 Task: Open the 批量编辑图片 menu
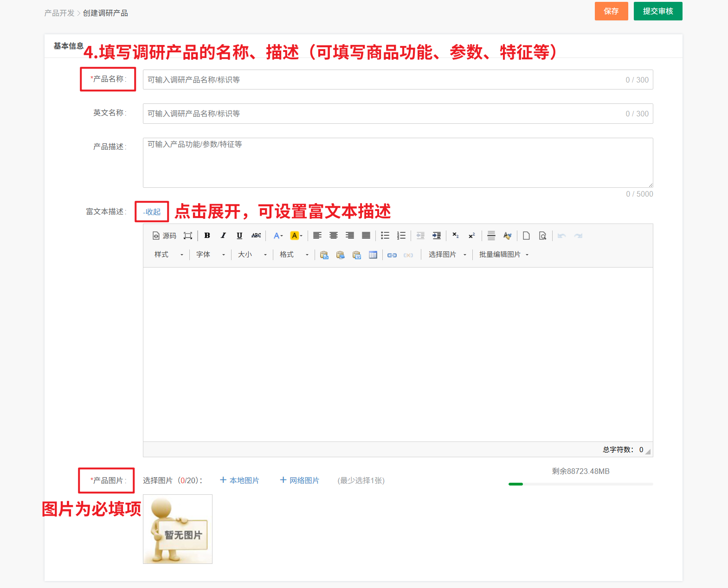[503, 255]
